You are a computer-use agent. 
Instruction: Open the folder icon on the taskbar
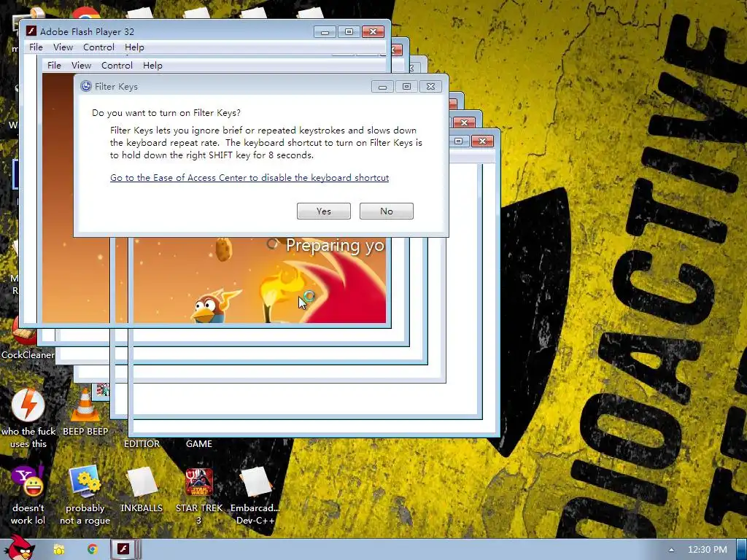59,550
